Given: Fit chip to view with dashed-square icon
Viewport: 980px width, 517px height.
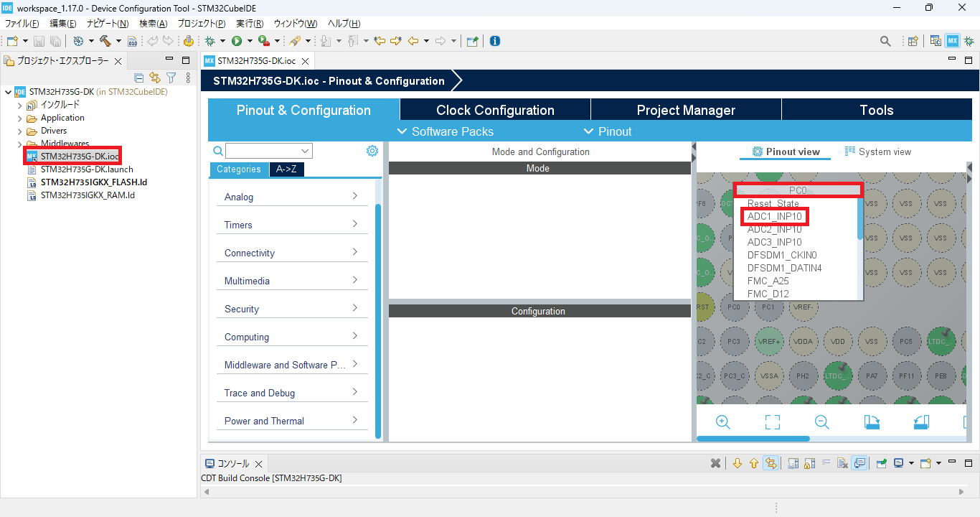Looking at the screenshot, I should (772, 422).
